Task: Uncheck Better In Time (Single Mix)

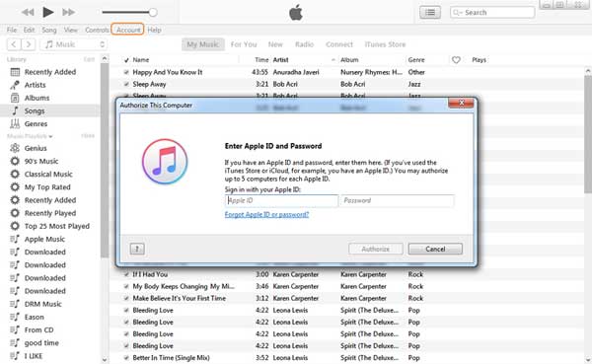Action: (x=126, y=357)
